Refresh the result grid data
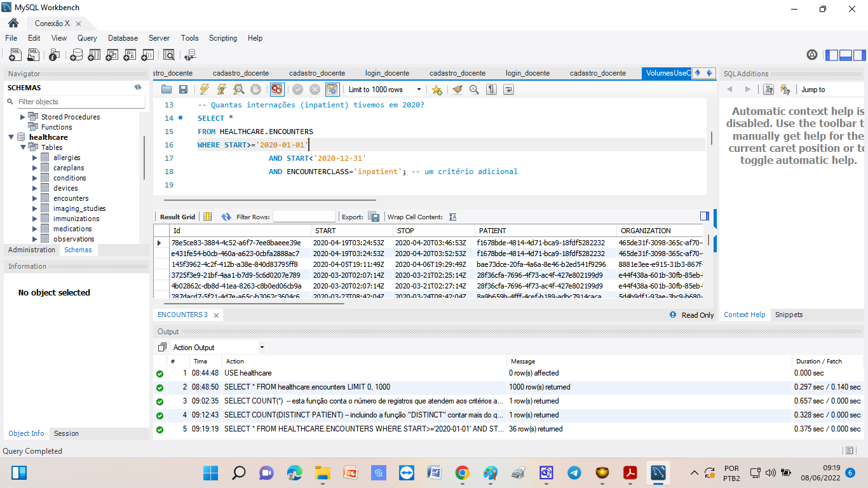Viewport: 868px width, 488px height. (226, 217)
